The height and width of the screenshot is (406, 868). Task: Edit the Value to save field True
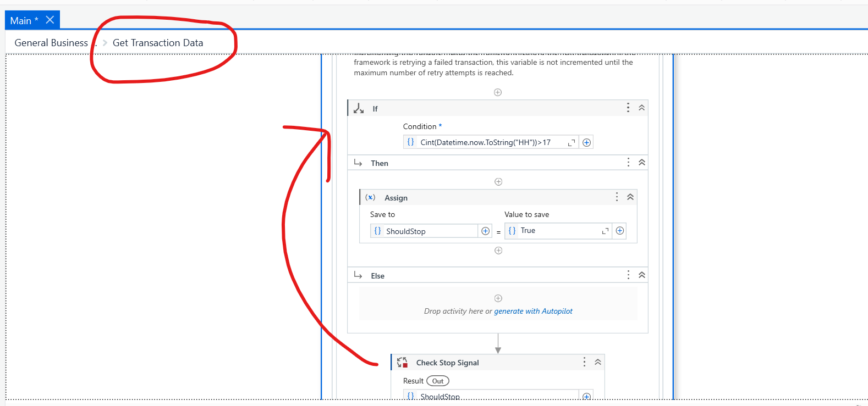[558, 231]
